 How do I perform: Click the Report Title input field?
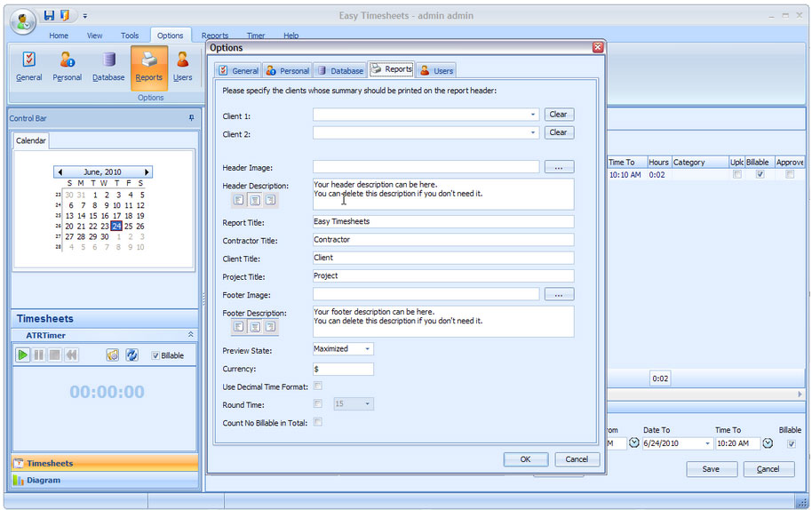443,221
